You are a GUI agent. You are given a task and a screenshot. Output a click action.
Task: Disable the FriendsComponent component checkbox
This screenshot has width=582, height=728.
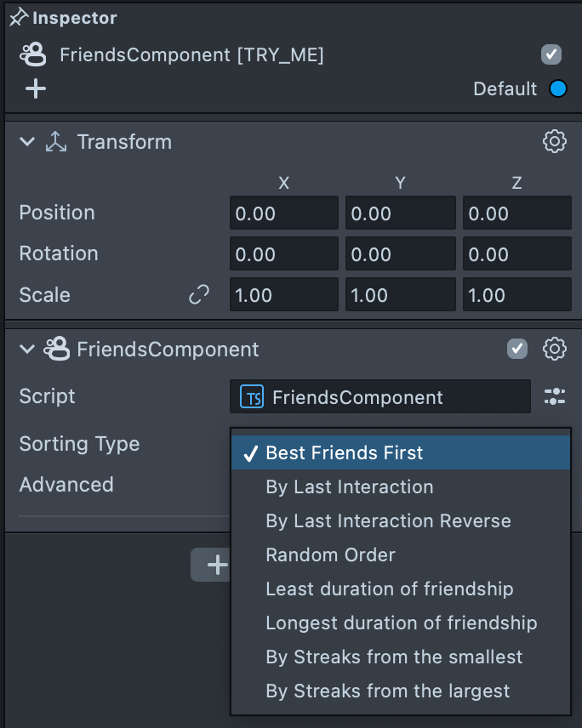point(516,349)
